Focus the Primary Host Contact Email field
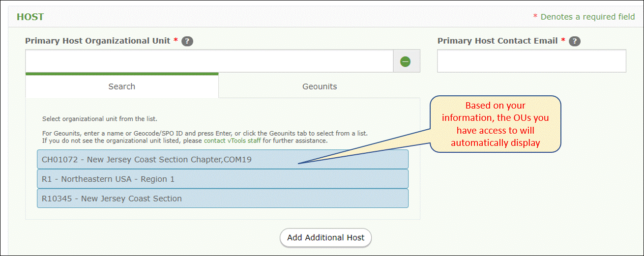 click(531, 61)
